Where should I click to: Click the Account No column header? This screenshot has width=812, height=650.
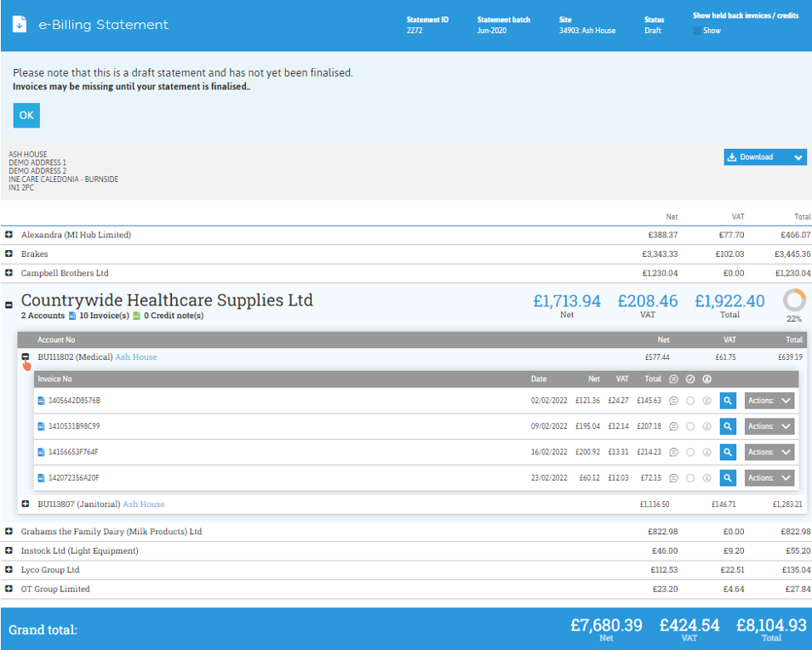pos(56,340)
